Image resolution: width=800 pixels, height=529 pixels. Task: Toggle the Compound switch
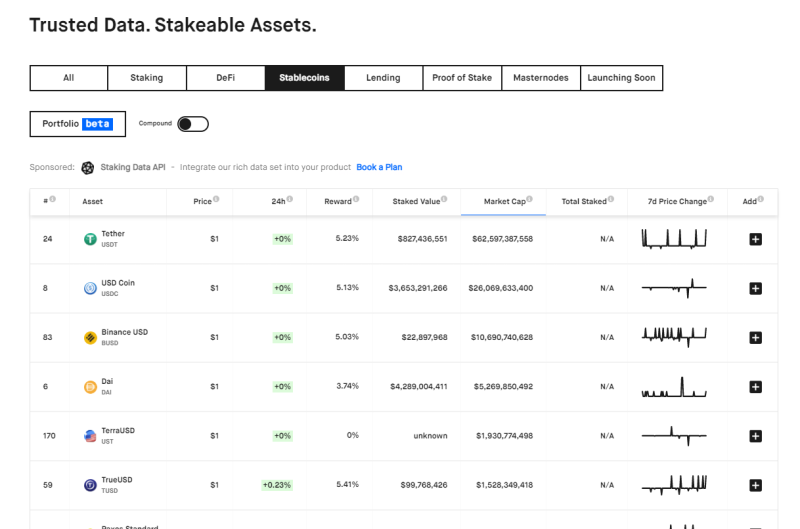click(193, 124)
